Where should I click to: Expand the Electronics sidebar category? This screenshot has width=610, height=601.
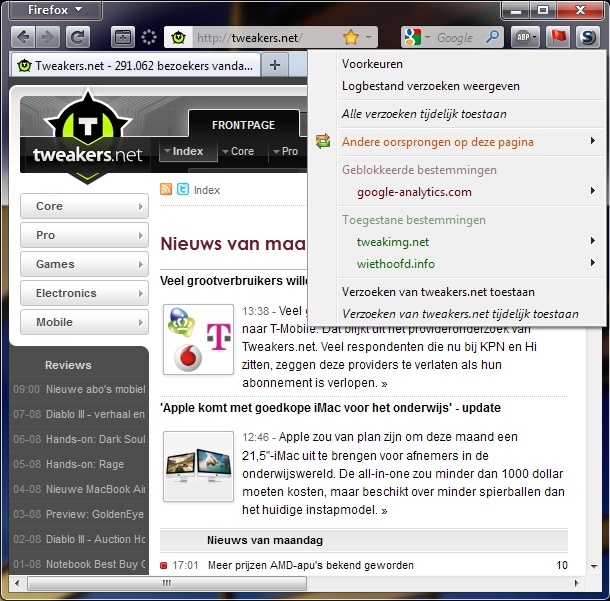(x=84, y=293)
